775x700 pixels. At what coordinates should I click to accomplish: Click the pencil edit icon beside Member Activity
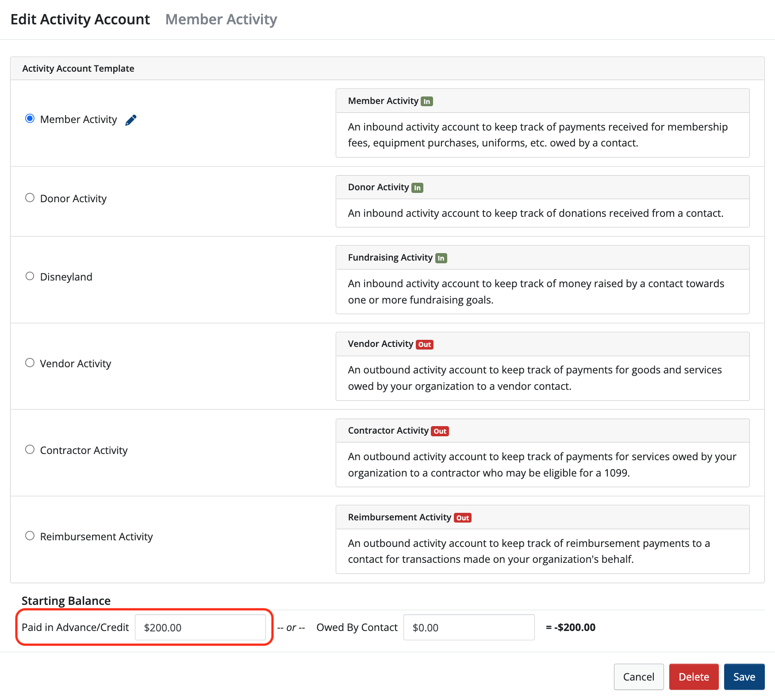130,119
